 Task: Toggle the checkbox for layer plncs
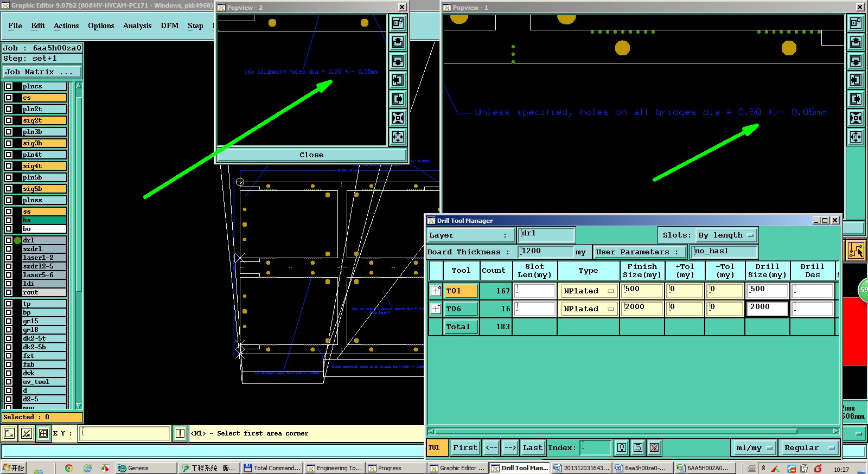click(x=9, y=86)
